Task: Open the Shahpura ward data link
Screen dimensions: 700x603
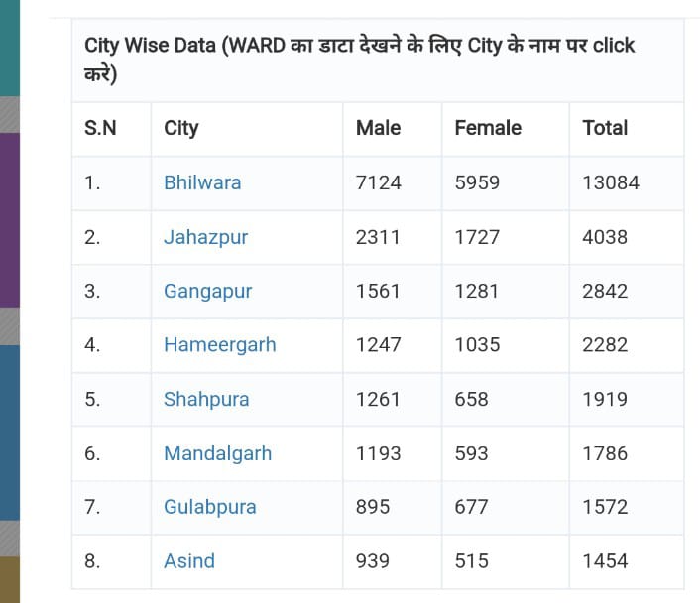Action: click(x=206, y=400)
